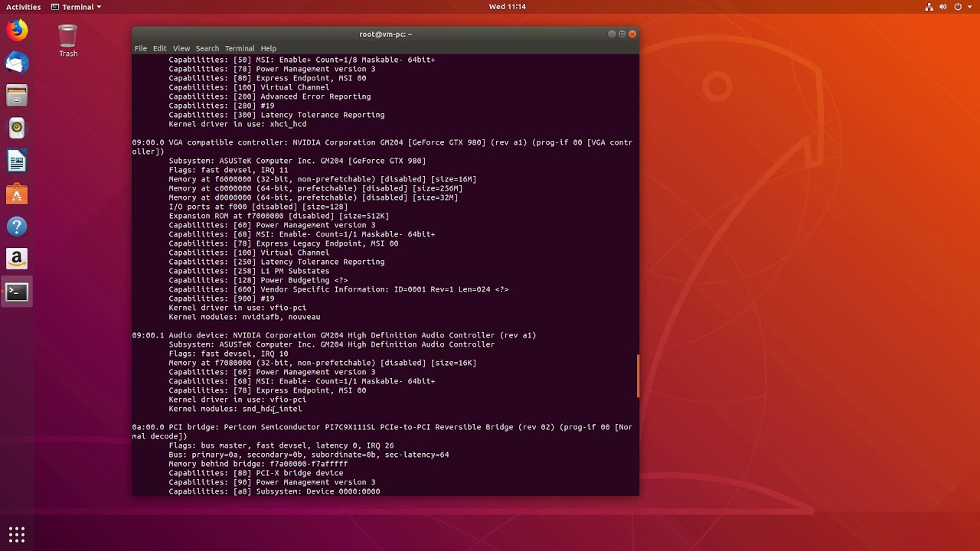The width and height of the screenshot is (980, 551).
Task: Minimize the terminal window
Action: click(612, 34)
